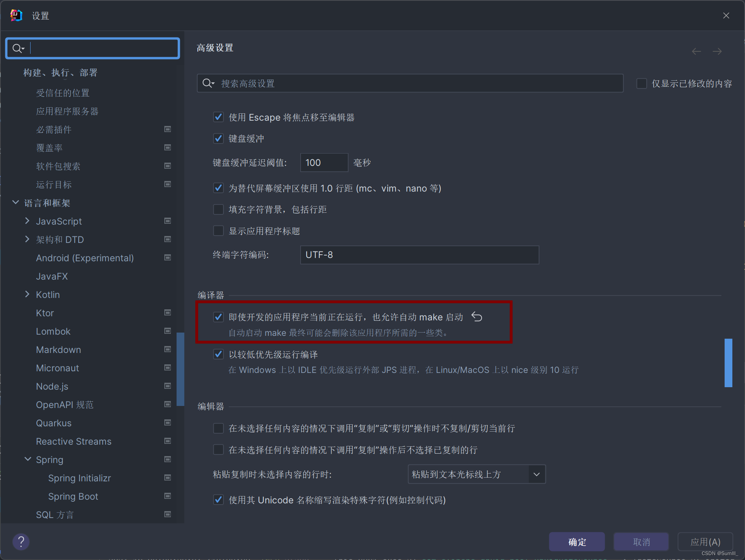The height and width of the screenshot is (560, 745).
Task: Click the project-level icon beside 软件包搜索
Action: (168, 166)
